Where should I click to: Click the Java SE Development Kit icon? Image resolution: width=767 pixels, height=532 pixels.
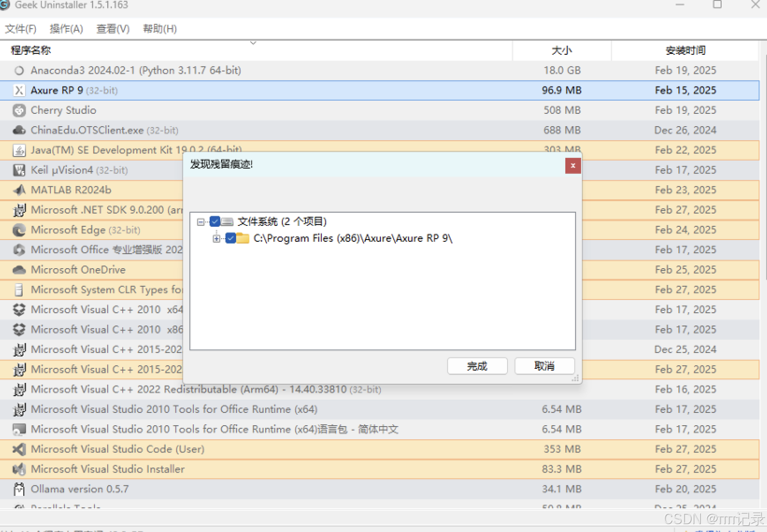[19, 150]
